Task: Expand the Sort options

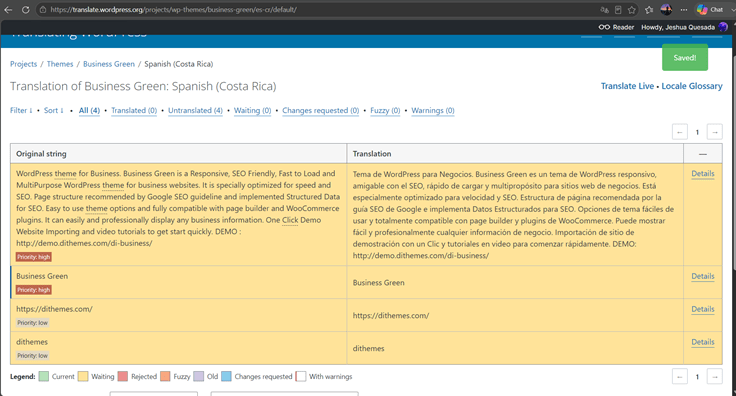Action: 54,110
